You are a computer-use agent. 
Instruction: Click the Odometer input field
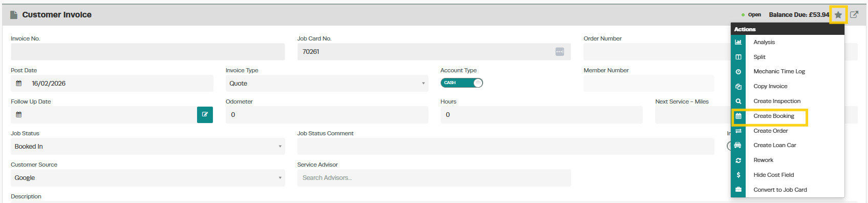(x=327, y=115)
